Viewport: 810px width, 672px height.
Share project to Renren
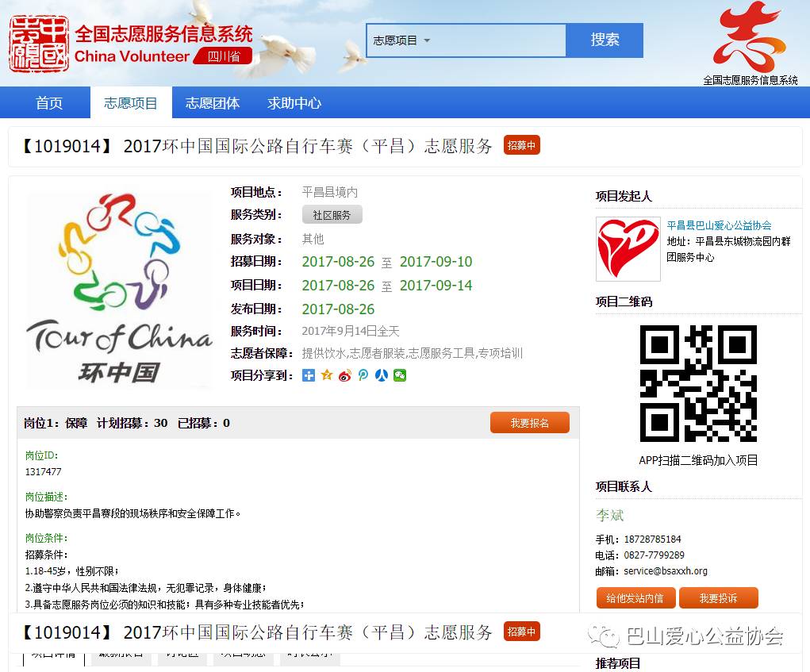click(x=382, y=375)
